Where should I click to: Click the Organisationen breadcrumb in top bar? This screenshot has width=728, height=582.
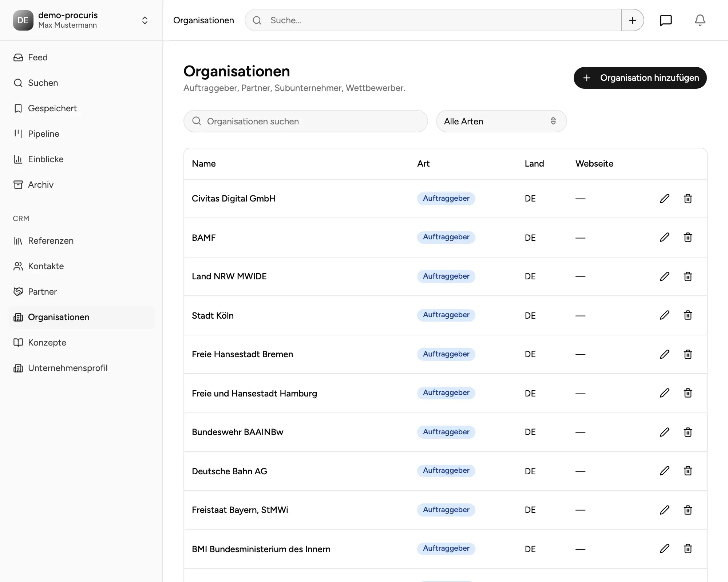[x=203, y=20]
